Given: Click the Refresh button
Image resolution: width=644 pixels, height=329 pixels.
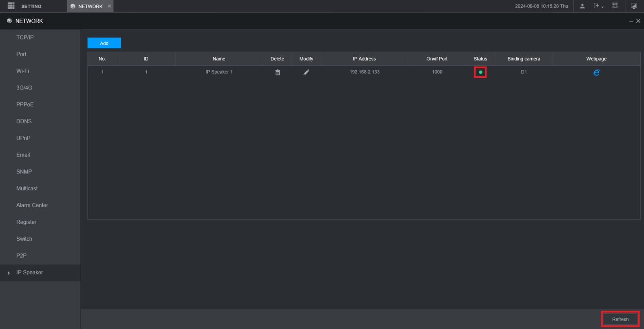Looking at the screenshot, I should coord(620,319).
